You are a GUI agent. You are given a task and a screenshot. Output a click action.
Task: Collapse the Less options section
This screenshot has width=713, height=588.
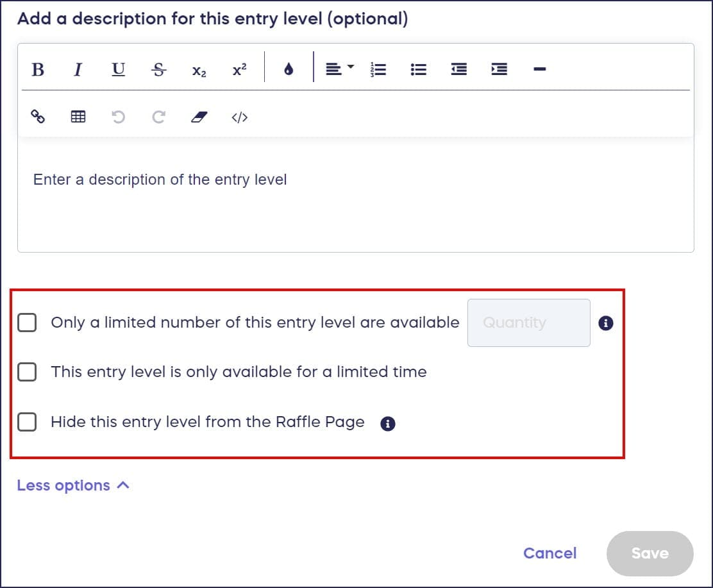coord(73,485)
